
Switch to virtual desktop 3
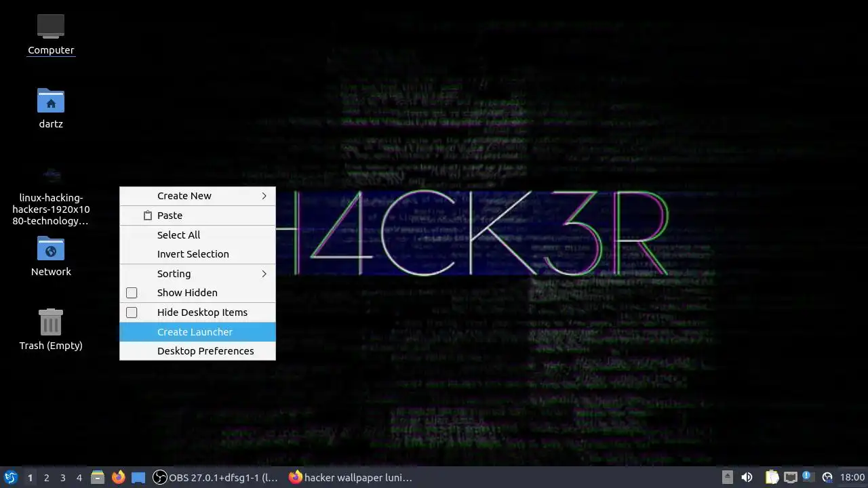[x=62, y=477]
